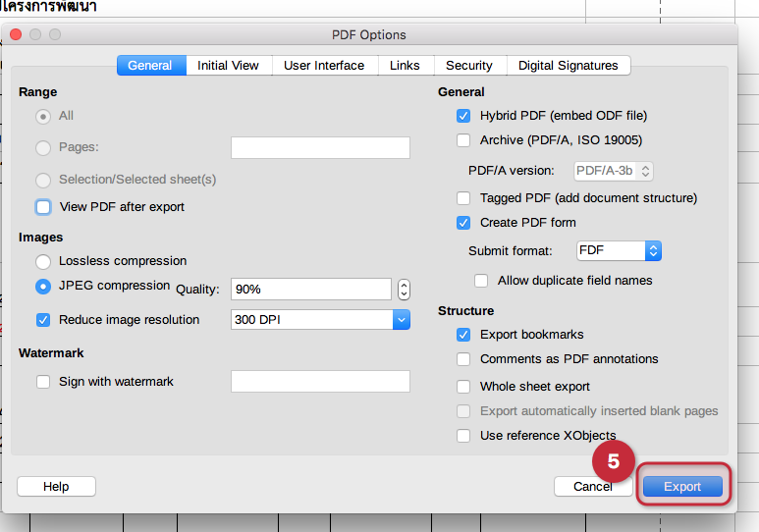Enable View PDF after export
759x532 pixels.
point(43,207)
